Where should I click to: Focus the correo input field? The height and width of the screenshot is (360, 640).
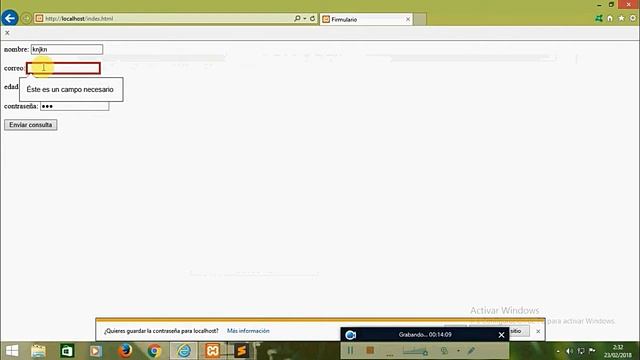pos(63,68)
